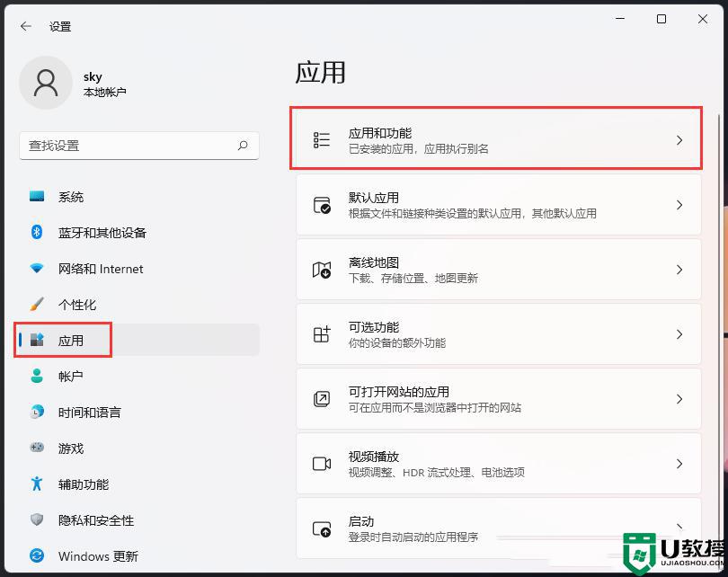Click the paintbrush icon for 个性化
This screenshot has height=577, width=728.
(37, 304)
